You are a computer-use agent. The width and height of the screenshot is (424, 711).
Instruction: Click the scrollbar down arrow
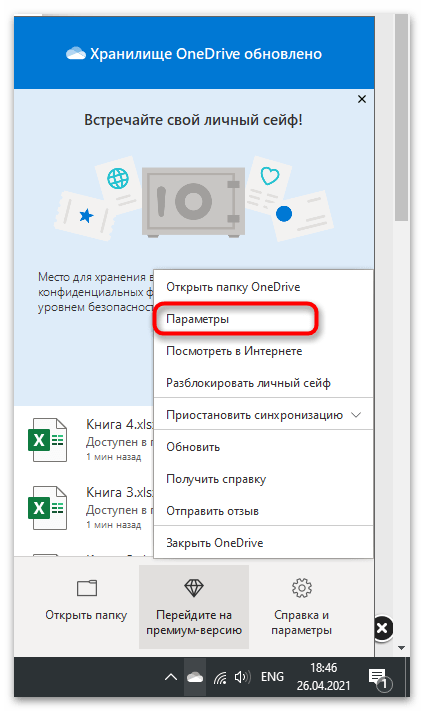tap(401, 648)
